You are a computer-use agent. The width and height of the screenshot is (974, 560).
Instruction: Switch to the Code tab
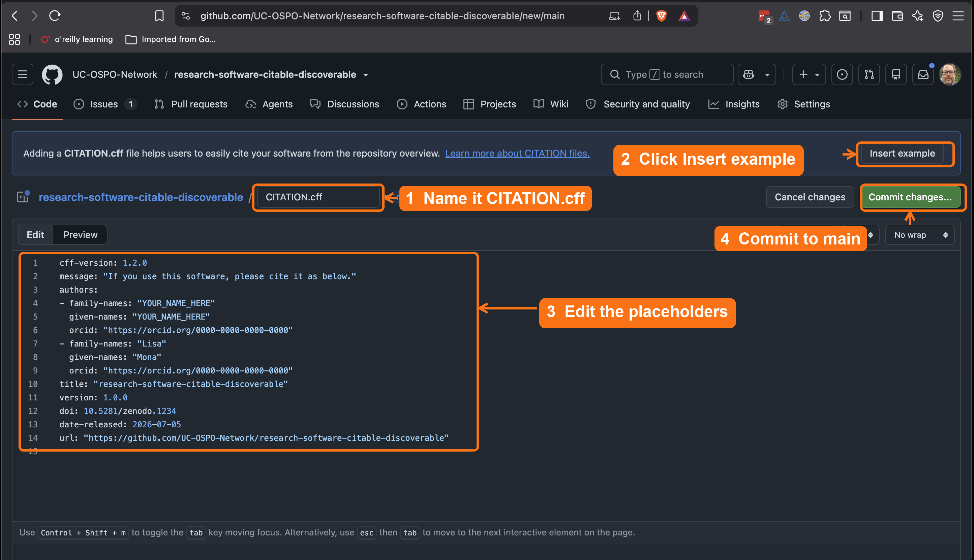[x=37, y=104]
